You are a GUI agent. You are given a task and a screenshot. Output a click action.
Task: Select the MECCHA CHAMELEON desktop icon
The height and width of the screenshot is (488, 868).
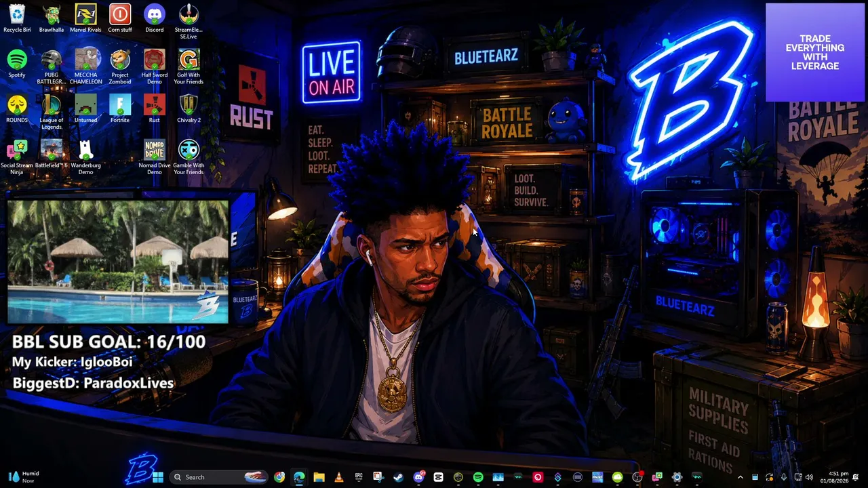pos(85,67)
